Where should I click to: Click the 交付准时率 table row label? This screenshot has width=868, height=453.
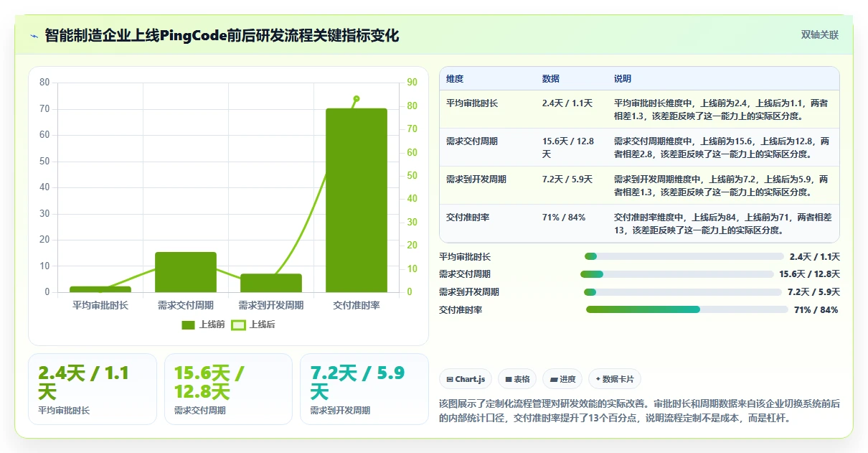[x=468, y=217]
